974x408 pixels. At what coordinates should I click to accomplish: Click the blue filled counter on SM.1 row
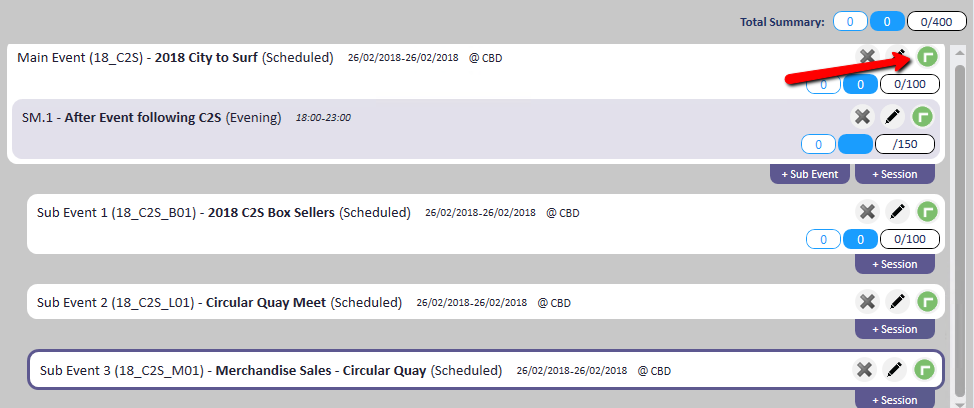pos(855,145)
